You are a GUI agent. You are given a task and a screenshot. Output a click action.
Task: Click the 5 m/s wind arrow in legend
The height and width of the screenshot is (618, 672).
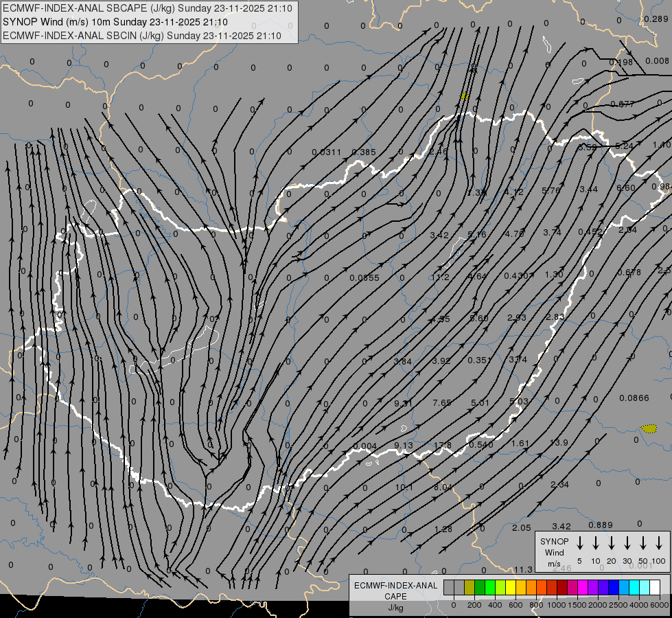pos(579,543)
